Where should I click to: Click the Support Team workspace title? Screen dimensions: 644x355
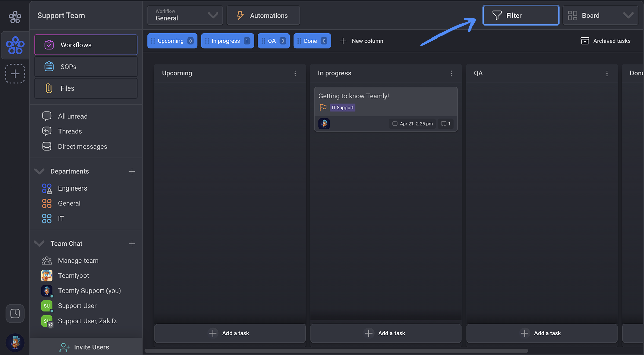click(x=61, y=16)
